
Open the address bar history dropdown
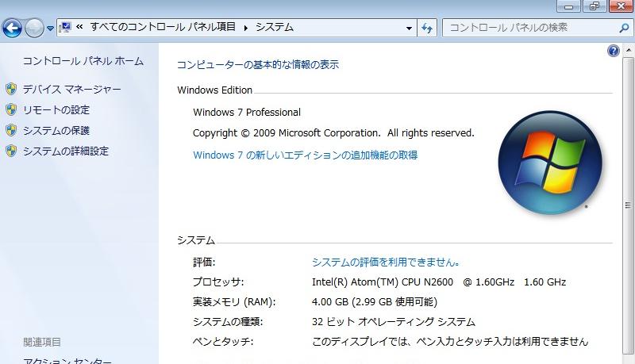point(409,28)
